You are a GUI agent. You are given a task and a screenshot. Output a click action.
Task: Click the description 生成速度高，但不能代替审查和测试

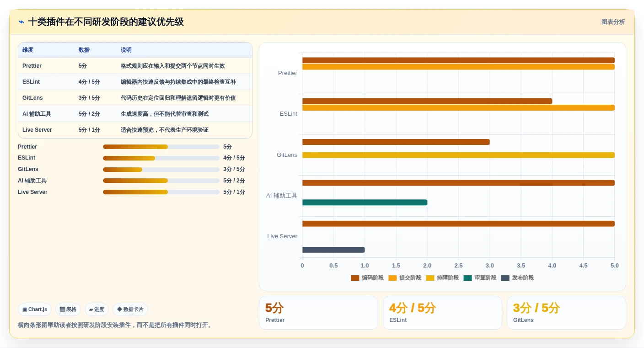165,114
